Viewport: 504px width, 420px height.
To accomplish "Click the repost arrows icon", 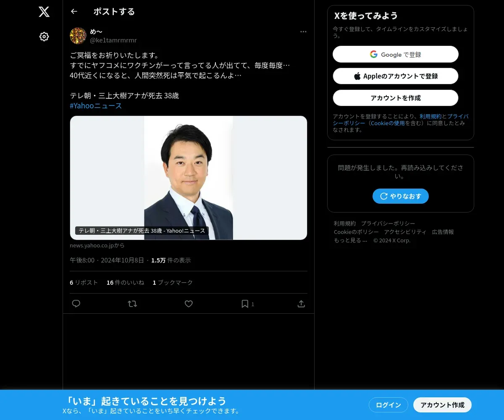I will point(132,304).
